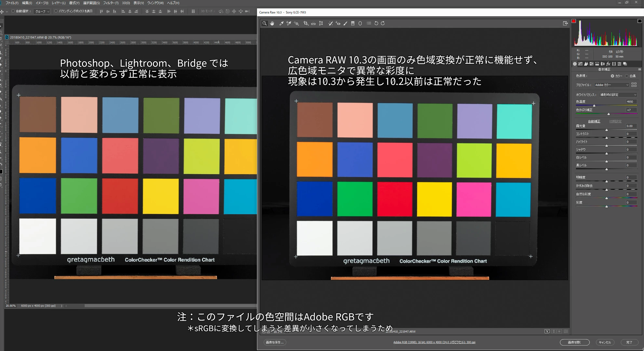The width and height of the screenshot is (644, 351).
Task: Open the Calibration panel tab
Action: [614, 64]
